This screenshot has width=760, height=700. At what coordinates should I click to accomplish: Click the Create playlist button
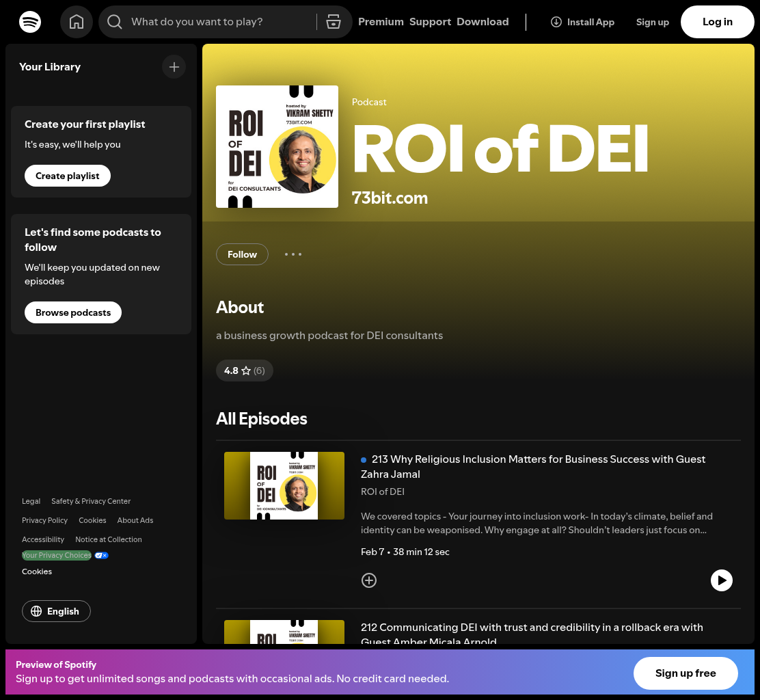coord(68,176)
